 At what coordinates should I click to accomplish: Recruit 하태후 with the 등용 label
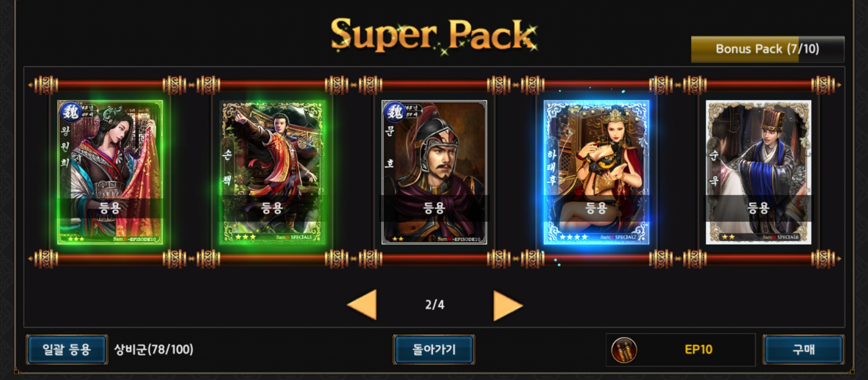[x=596, y=208]
